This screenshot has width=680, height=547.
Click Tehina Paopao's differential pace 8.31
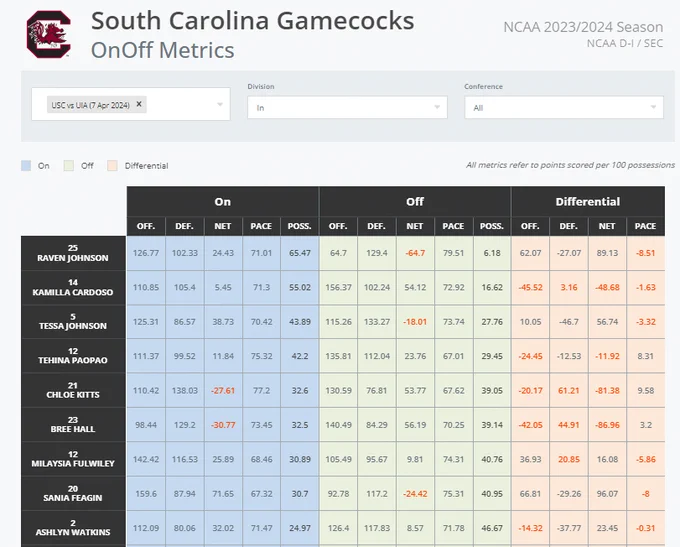pos(645,356)
